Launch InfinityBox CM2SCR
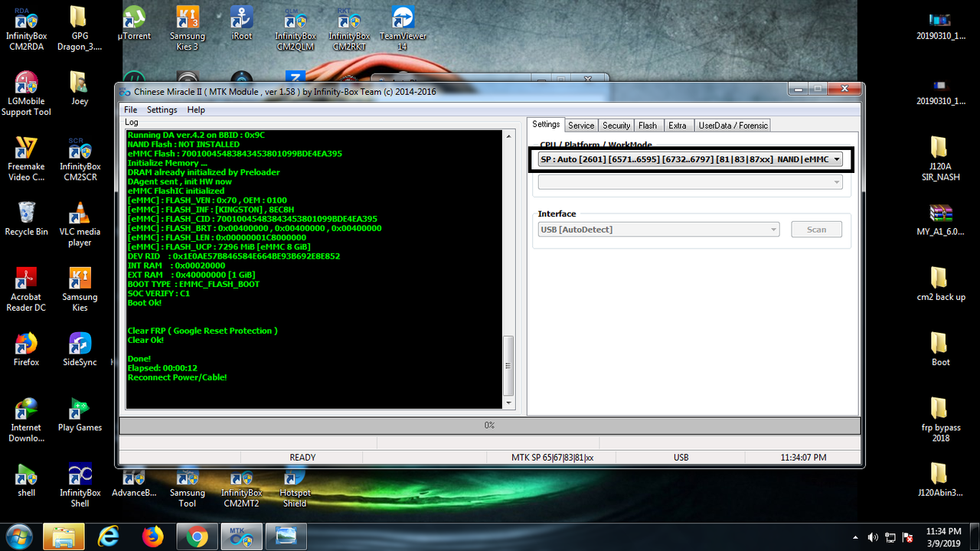980x551 pixels. pos(79,153)
